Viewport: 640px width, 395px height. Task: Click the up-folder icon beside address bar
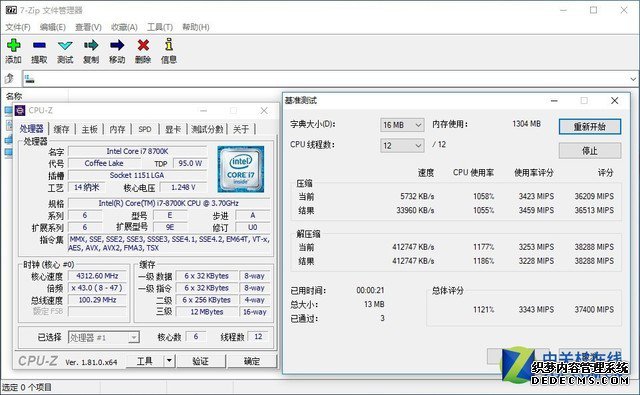(x=9, y=78)
